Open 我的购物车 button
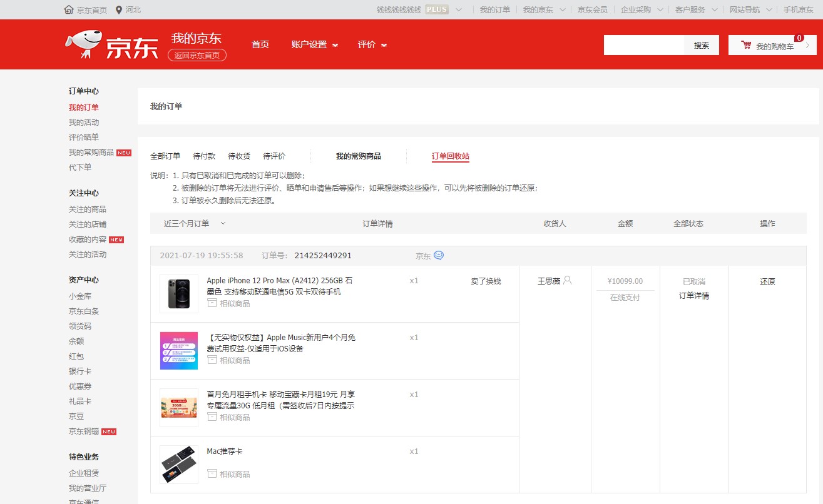Image resolution: width=823 pixels, height=504 pixels. pos(772,45)
